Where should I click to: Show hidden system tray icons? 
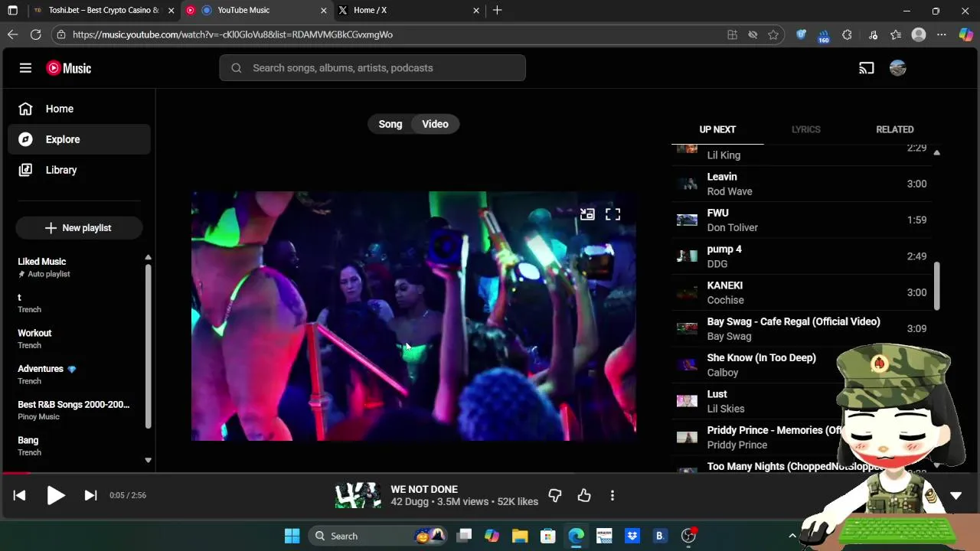(792, 536)
